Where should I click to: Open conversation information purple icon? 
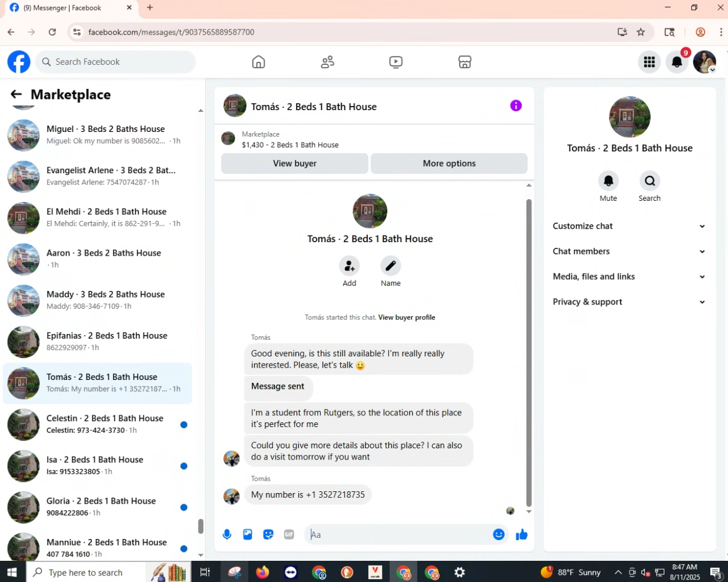516,105
